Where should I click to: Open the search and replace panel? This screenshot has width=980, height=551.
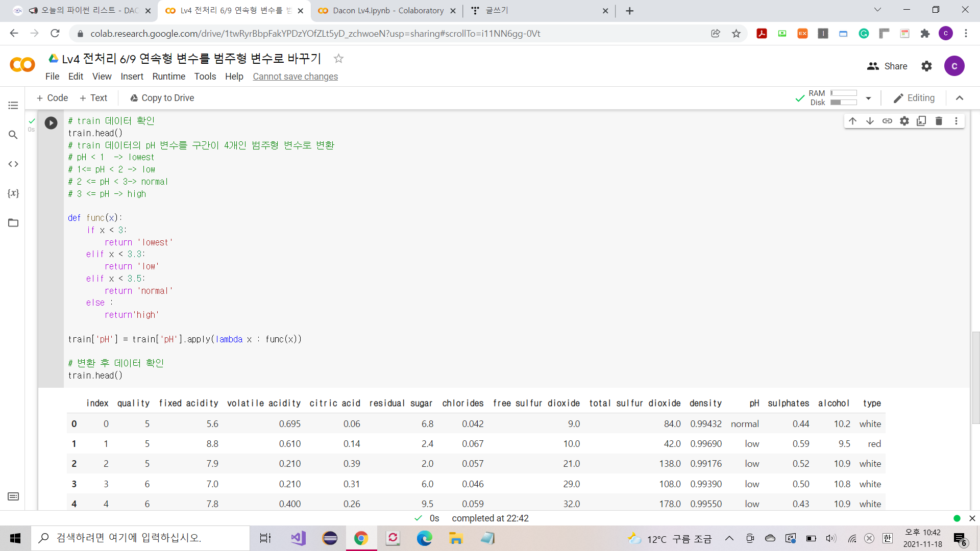(13, 135)
